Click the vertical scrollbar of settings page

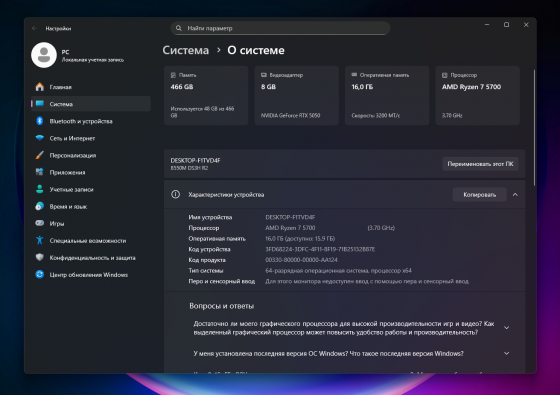[534, 127]
